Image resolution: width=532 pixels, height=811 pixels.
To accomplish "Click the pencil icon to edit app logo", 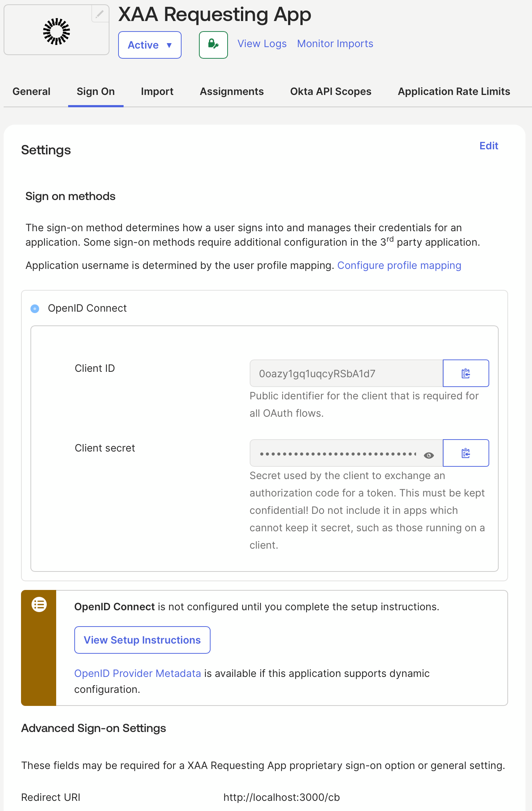I will tap(100, 14).
